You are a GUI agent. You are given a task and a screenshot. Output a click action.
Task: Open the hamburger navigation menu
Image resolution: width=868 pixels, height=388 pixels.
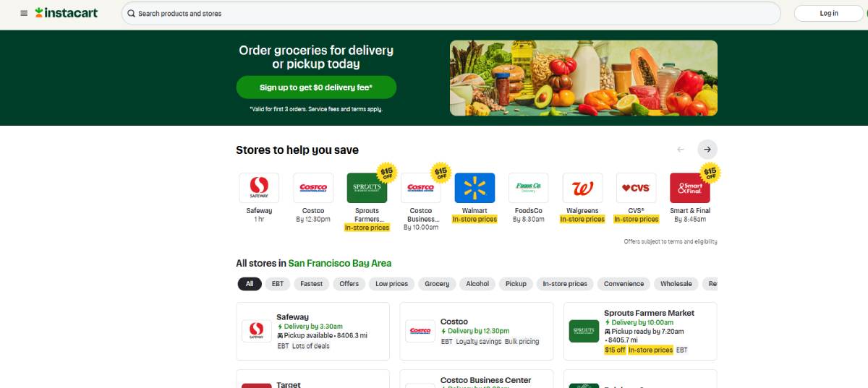point(24,13)
